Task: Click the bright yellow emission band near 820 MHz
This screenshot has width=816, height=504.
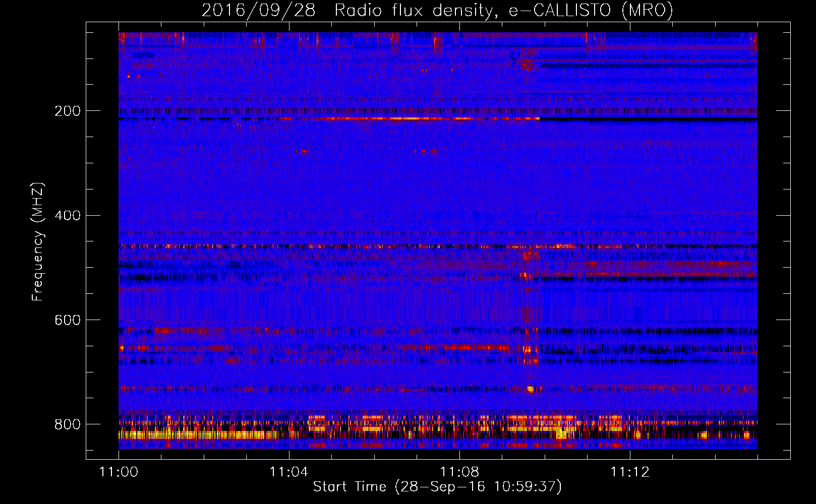Action: click(198, 434)
